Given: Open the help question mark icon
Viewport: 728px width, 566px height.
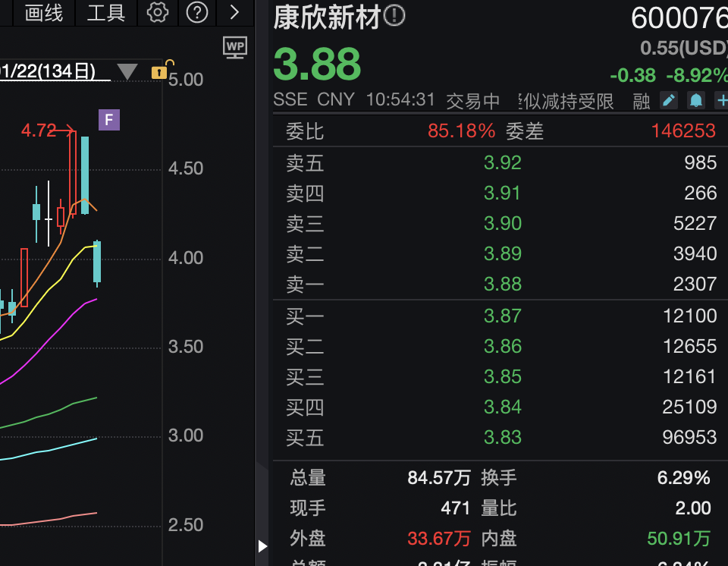Looking at the screenshot, I should tap(197, 13).
